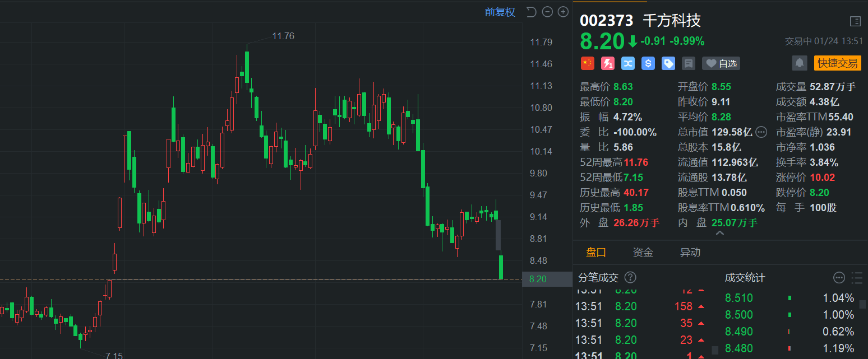
Task: Click the 委比 value -100.00%
Action: (635, 132)
